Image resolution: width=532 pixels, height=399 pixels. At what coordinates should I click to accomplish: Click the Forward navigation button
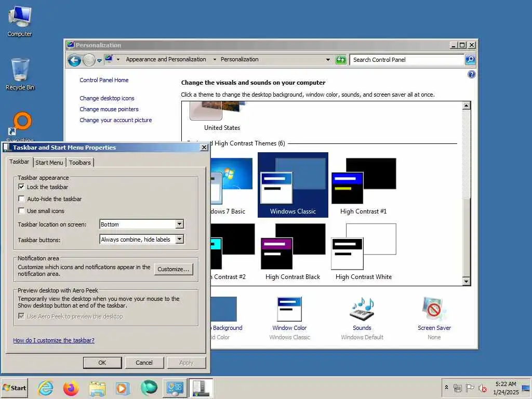click(x=89, y=60)
